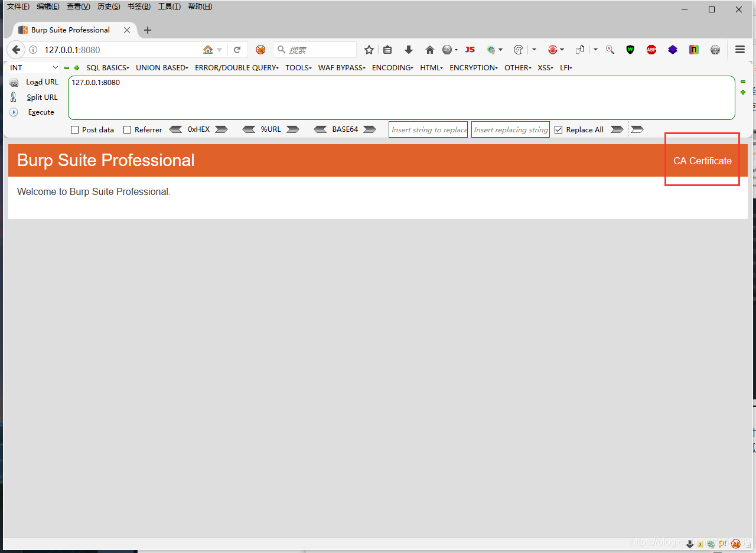Click the black-green shield W icon
The width and height of the screenshot is (756, 553).
click(x=630, y=50)
